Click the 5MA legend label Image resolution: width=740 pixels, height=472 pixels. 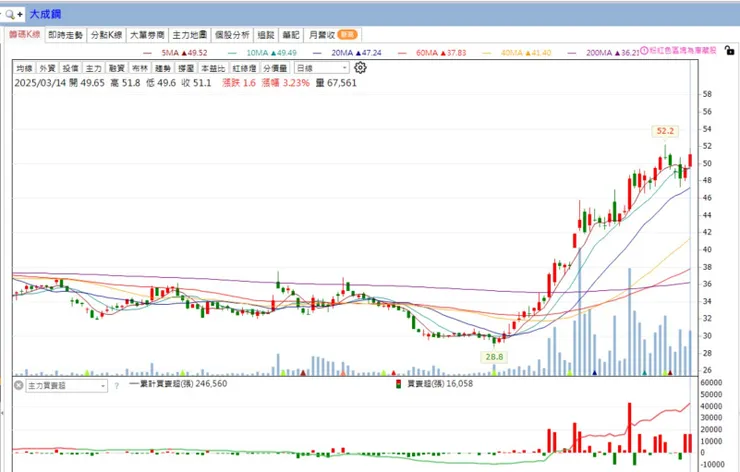184,53
